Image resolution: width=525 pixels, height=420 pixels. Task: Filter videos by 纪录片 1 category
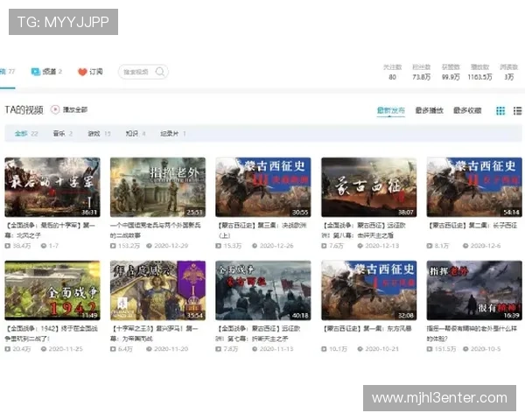[173, 134]
